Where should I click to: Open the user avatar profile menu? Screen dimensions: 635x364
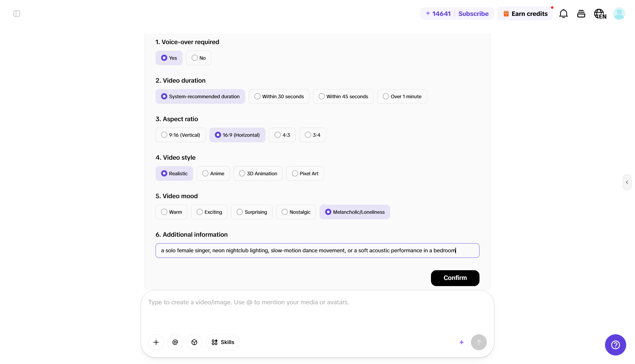(x=619, y=14)
